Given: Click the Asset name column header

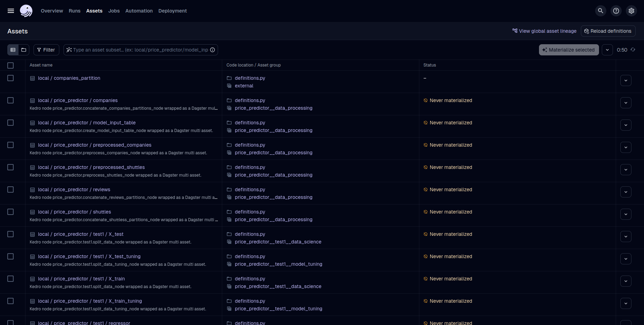Looking at the screenshot, I should (41, 65).
